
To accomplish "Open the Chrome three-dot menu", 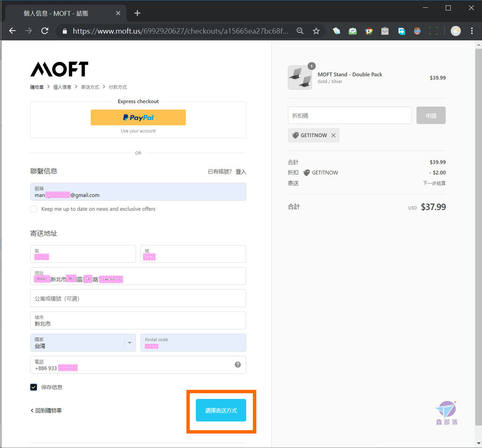I will pos(472,31).
